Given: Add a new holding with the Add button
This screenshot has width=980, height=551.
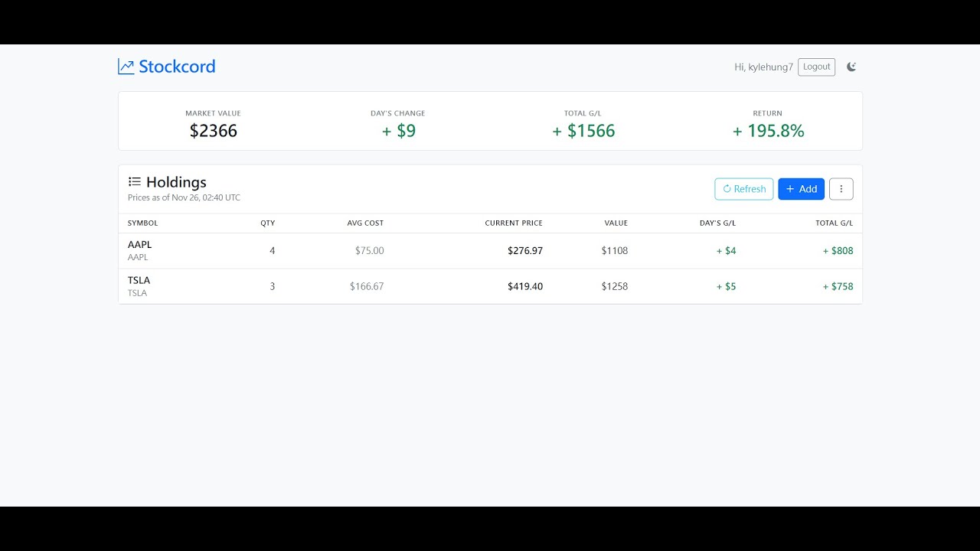Looking at the screenshot, I should point(801,189).
